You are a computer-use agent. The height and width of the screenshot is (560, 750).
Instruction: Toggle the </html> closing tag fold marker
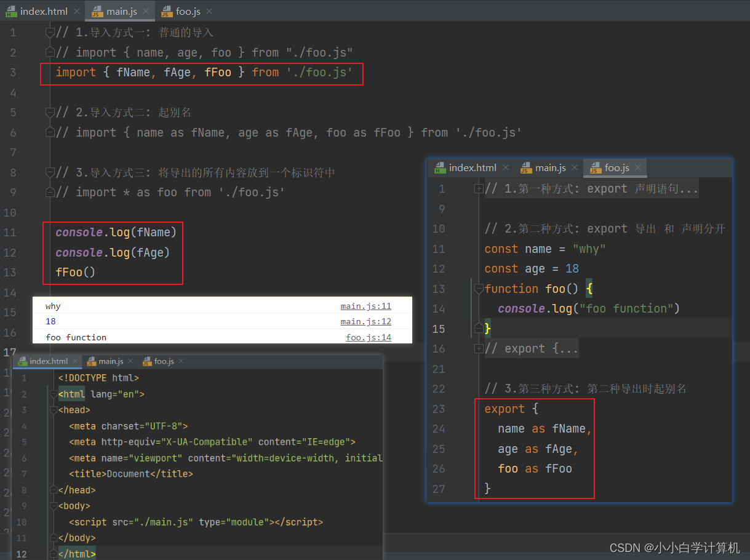click(54, 554)
